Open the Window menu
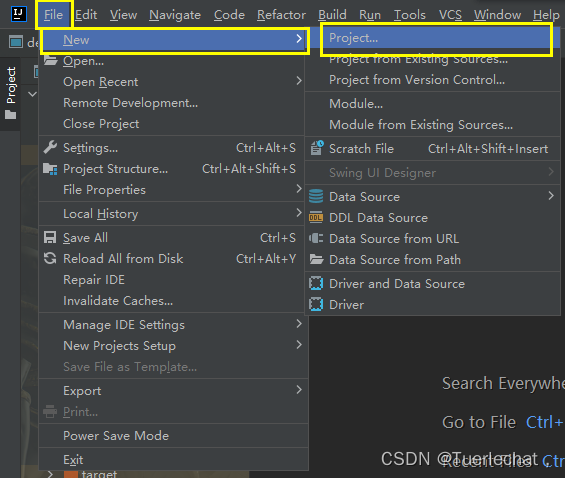565x478 pixels. 497,15
